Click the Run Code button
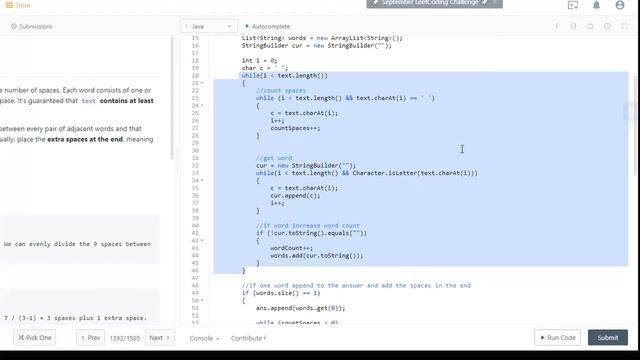 coord(558,338)
